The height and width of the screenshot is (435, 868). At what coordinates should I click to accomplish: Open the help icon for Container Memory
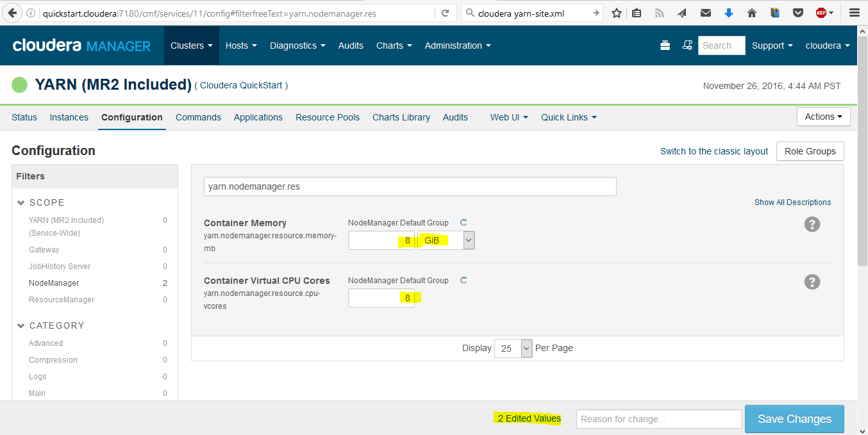[x=812, y=224]
